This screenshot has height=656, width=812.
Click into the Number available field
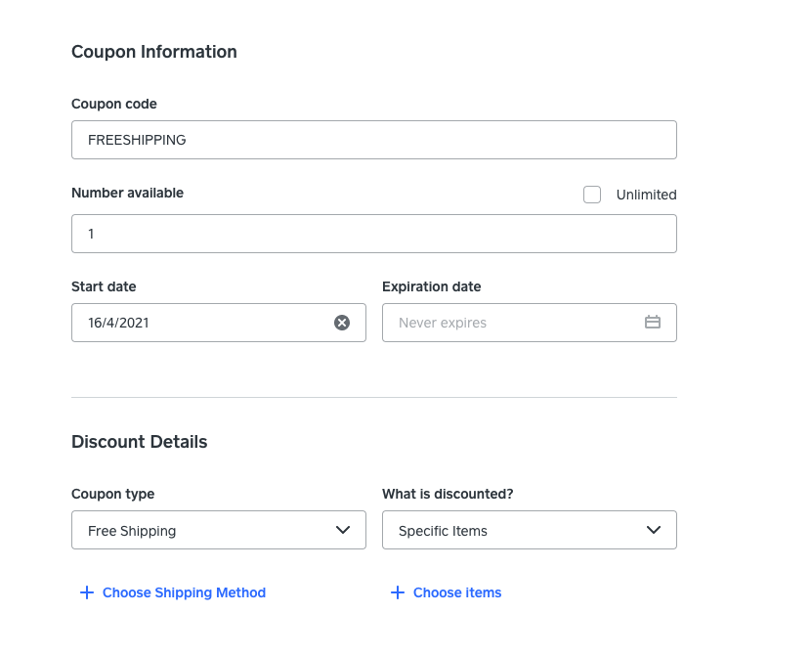tap(373, 234)
